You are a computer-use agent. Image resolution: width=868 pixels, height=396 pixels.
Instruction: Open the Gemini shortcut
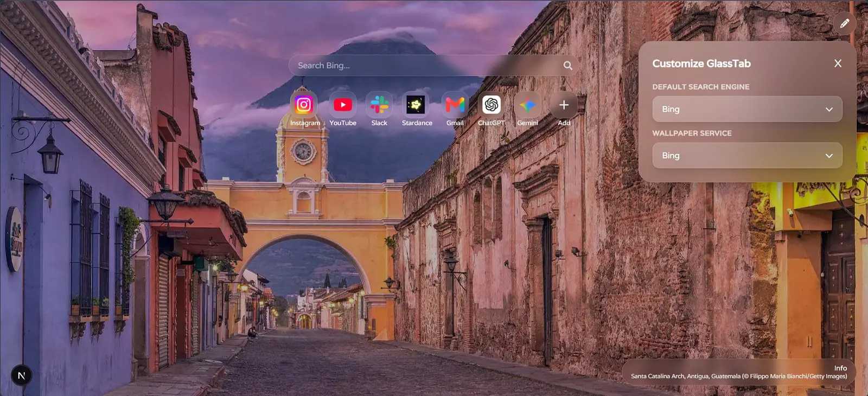[528, 105]
